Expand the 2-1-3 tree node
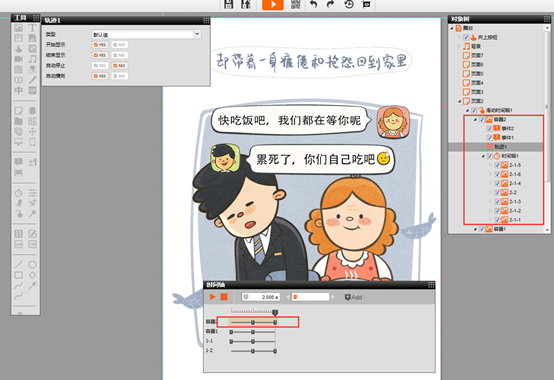 (490, 202)
